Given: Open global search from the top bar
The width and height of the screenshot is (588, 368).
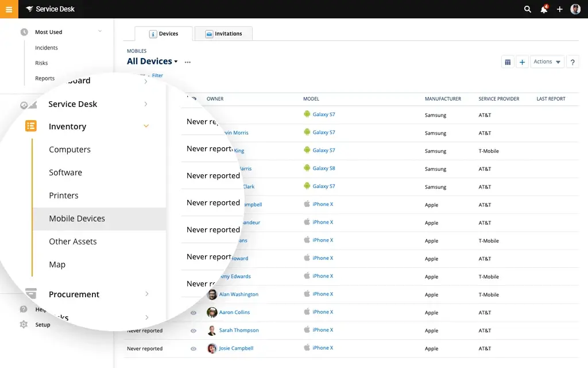Looking at the screenshot, I should 527,9.
